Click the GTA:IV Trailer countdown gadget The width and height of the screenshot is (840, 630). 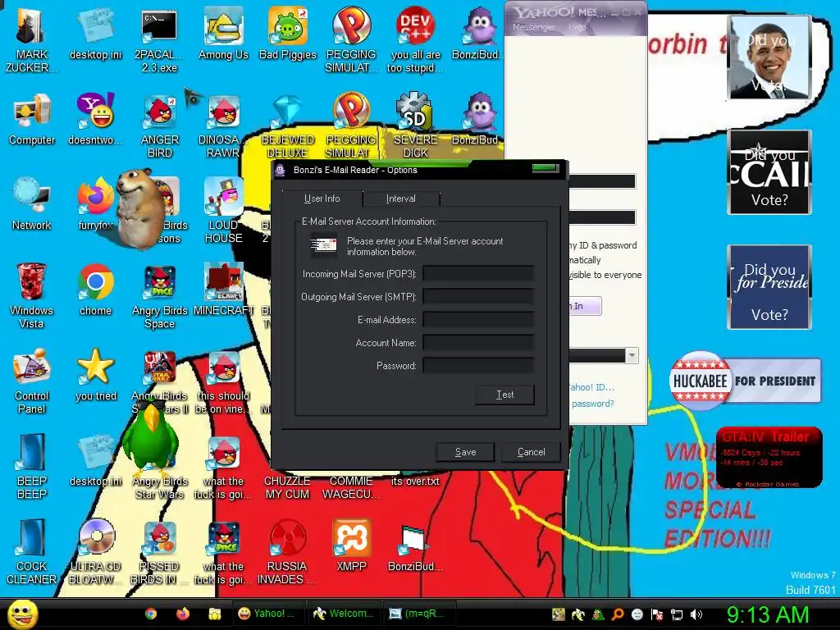tap(769, 458)
